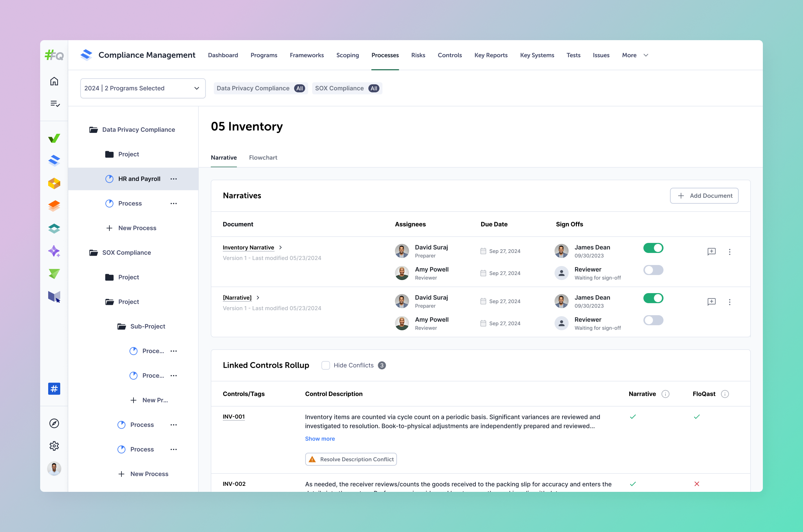Open the settings gear icon
The width and height of the screenshot is (803, 532).
click(54, 446)
